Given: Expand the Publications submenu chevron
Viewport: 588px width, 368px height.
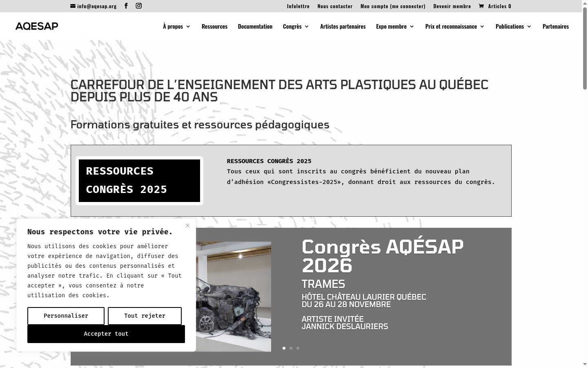Looking at the screenshot, I should coord(529,27).
